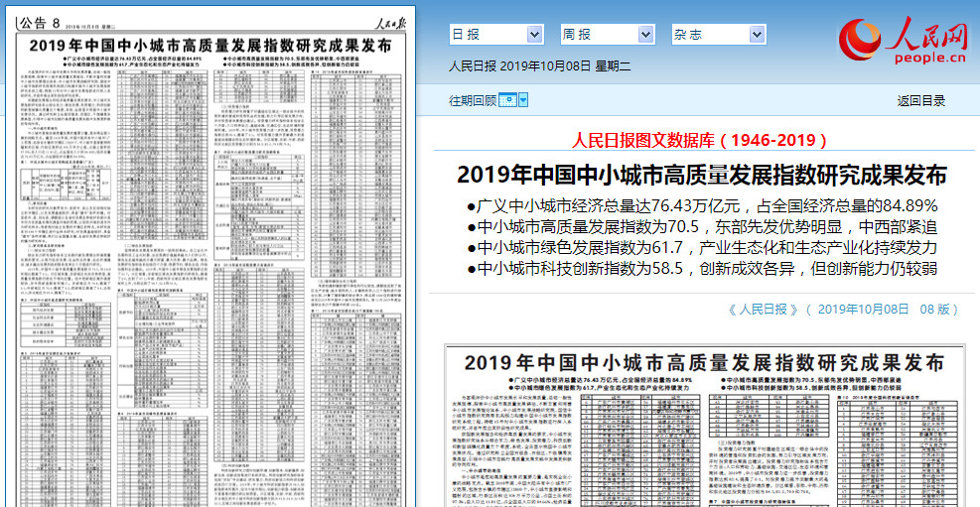Expand the 往期回顾 date arrow

[x=523, y=100]
